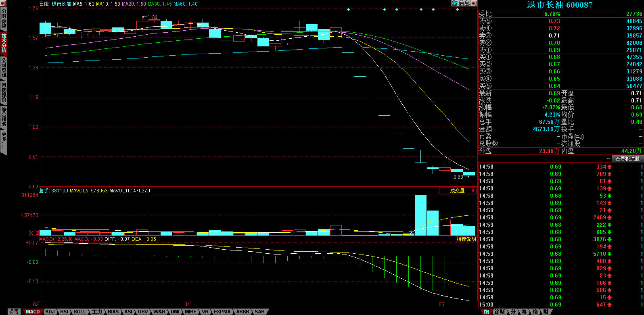Viewport: 644px width, 315px height.
Task: Click the 15:00 trade row with volume 647
Action: (561, 305)
